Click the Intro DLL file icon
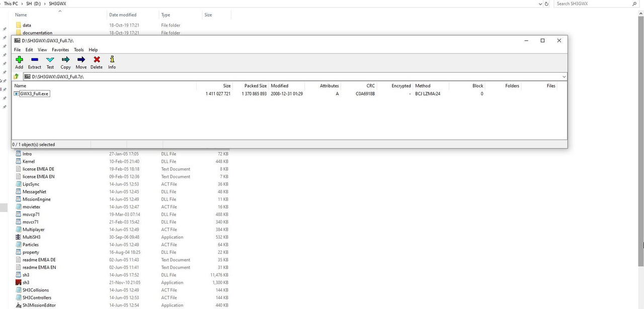644x309 pixels. tap(18, 154)
